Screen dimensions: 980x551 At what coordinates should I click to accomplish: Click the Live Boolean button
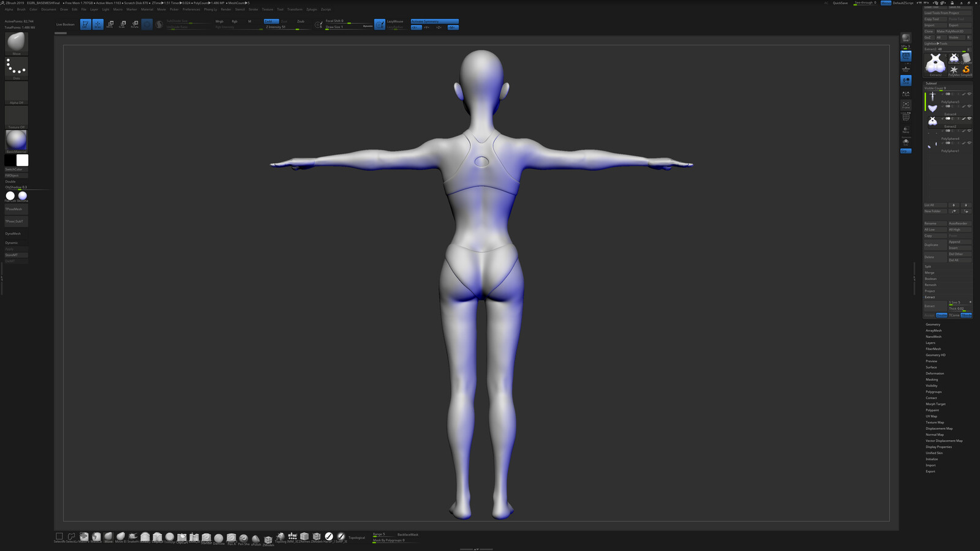coord(65,24)
